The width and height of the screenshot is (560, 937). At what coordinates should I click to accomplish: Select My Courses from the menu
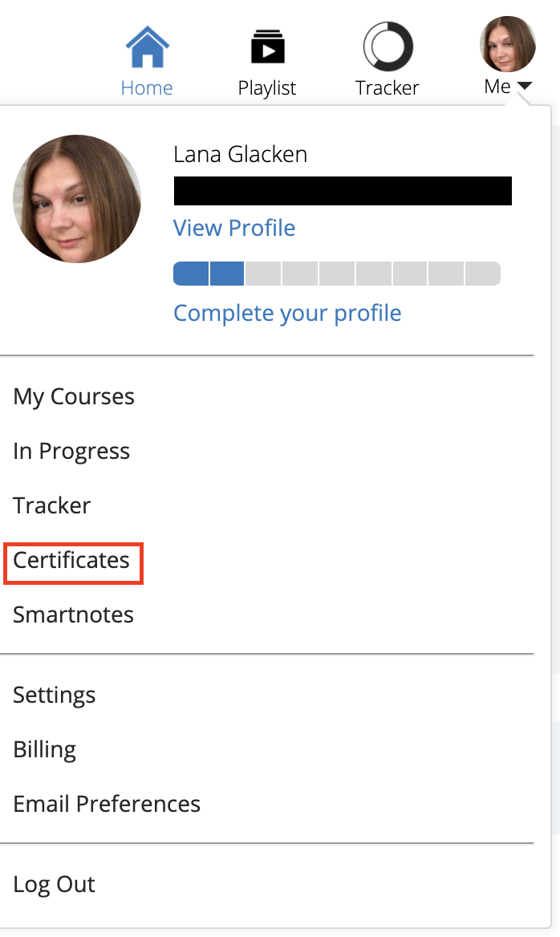[x=73, y=396]
